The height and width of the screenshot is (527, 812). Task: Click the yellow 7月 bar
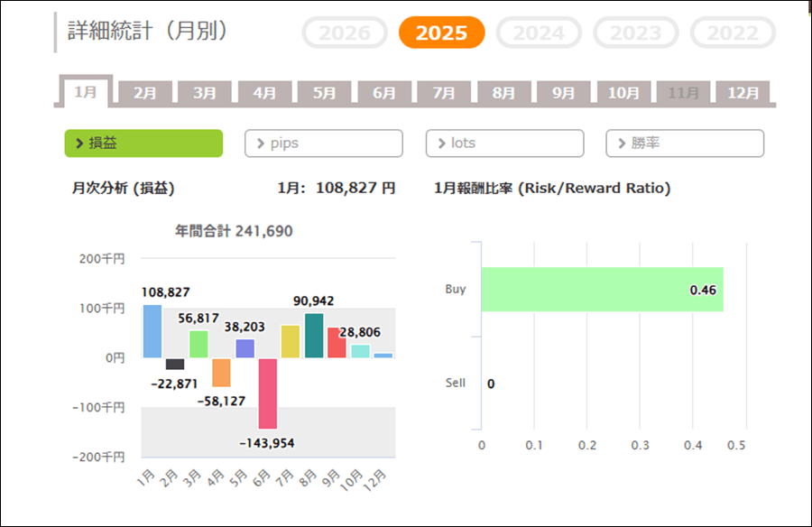(x=291, y=341)
